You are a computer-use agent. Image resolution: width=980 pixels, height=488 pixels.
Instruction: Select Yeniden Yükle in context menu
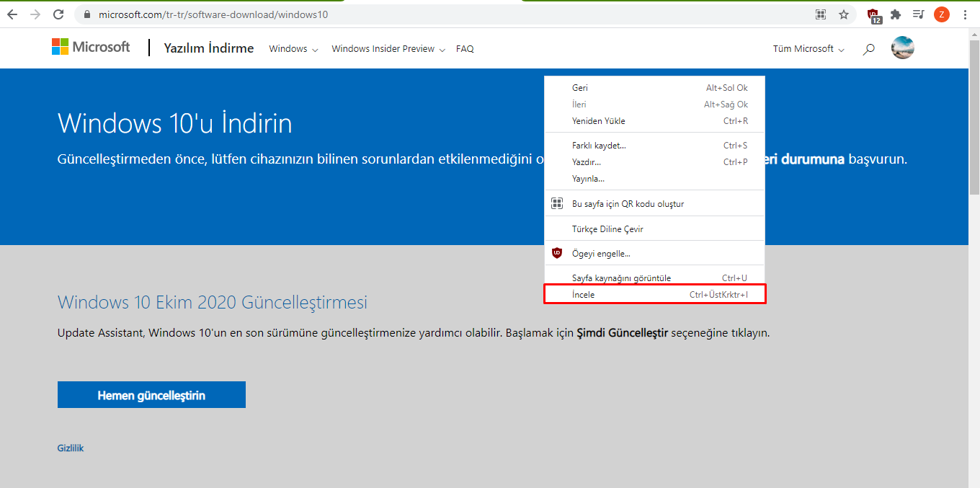pyautogui.click(x=654, y=121)
